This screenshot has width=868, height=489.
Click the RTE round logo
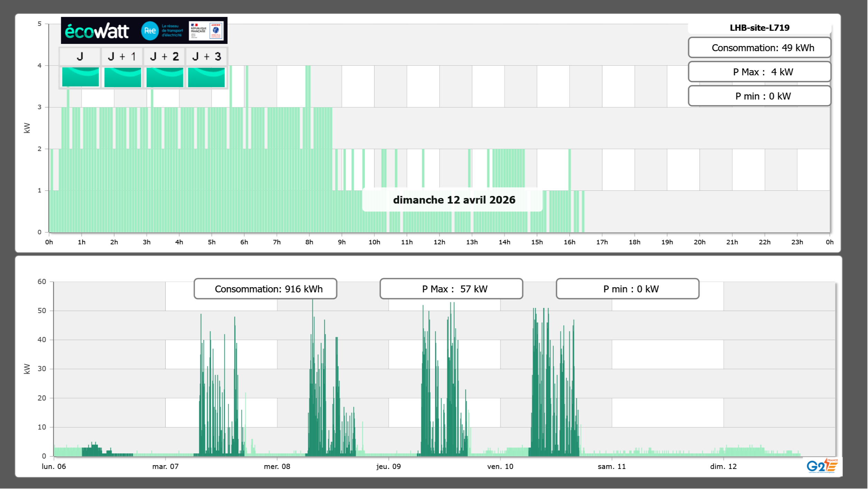point(150,31)
